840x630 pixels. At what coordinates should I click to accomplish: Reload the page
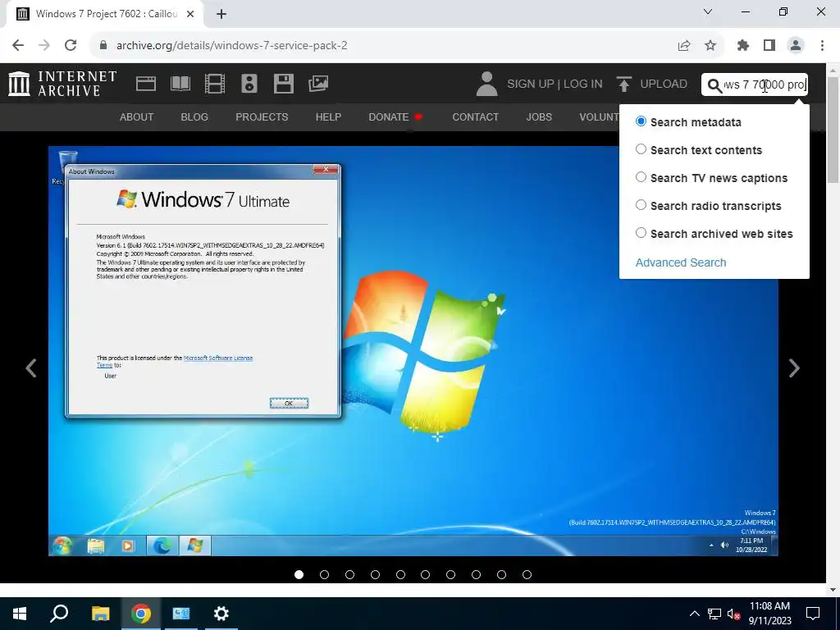click(x=71, y=45)
